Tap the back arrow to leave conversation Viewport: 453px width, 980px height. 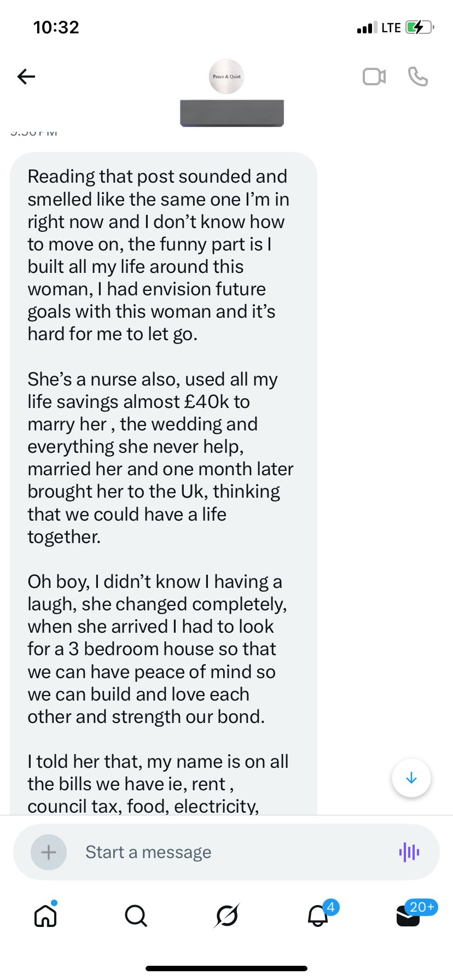click(26, 77)
